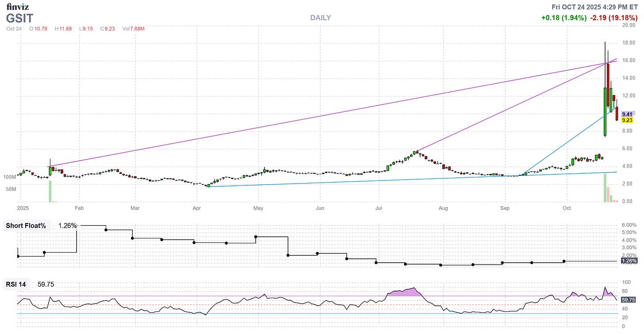The height and width of the screenshot is (334, 644).
Task: Click the RSI 14 indicator label
Action: tap(16, 284)
